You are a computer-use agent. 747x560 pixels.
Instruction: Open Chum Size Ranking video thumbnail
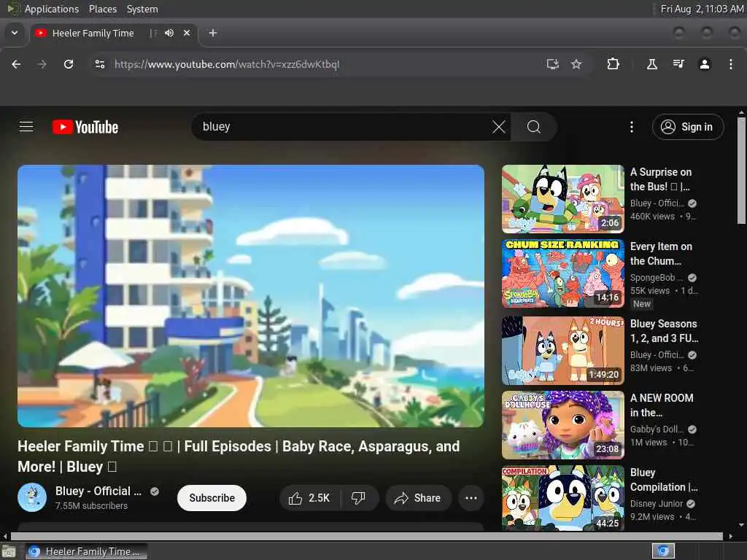point(563,273)
